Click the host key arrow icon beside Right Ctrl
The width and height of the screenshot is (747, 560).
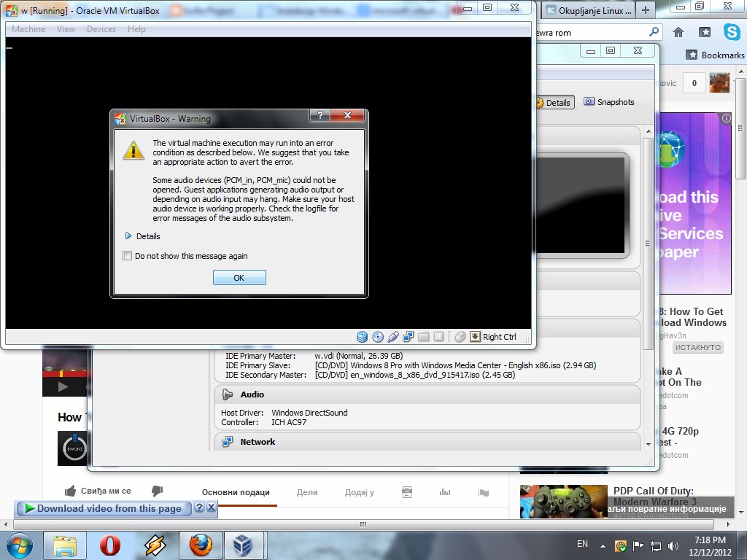475,337
